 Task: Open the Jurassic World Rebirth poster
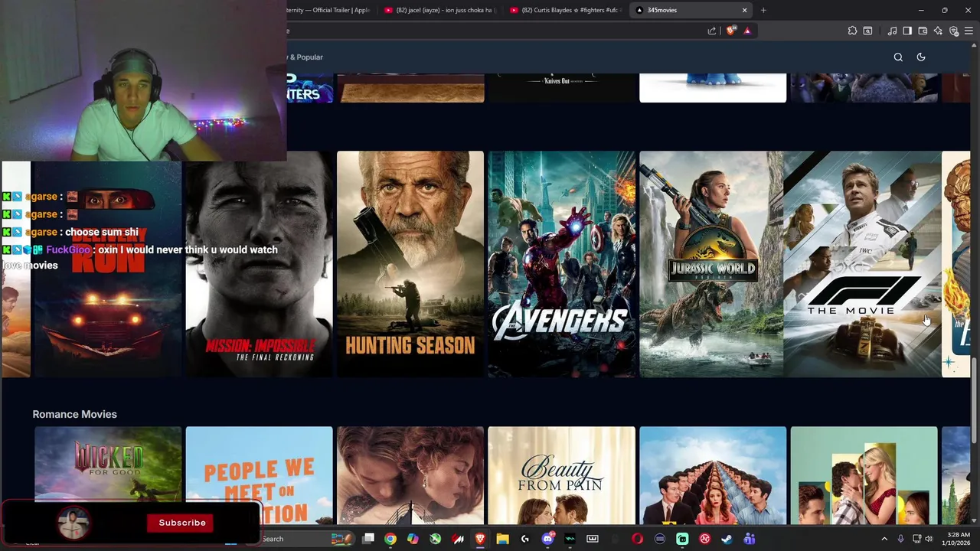coord(711,264)
